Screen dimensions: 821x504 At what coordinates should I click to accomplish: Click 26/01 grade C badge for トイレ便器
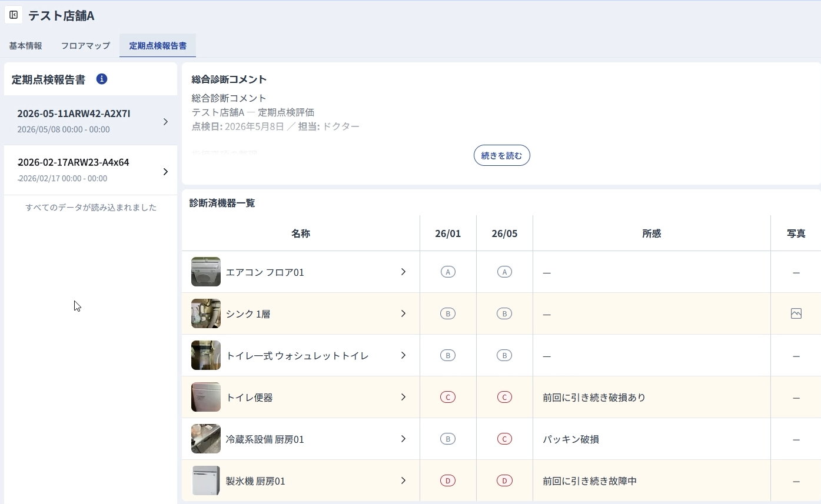[x=448, y=397]
